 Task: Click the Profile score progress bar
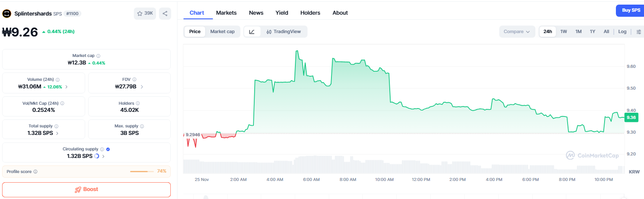[142, 171]
